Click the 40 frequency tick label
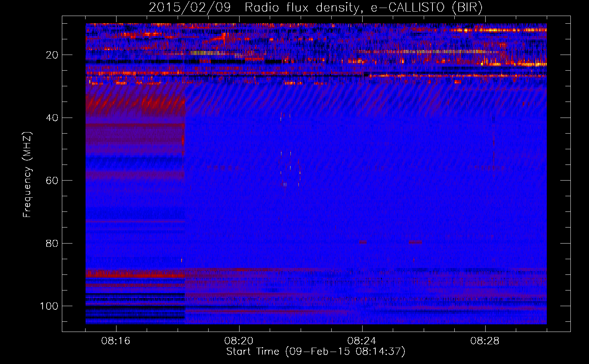589x364 pixels. (52, 118)
